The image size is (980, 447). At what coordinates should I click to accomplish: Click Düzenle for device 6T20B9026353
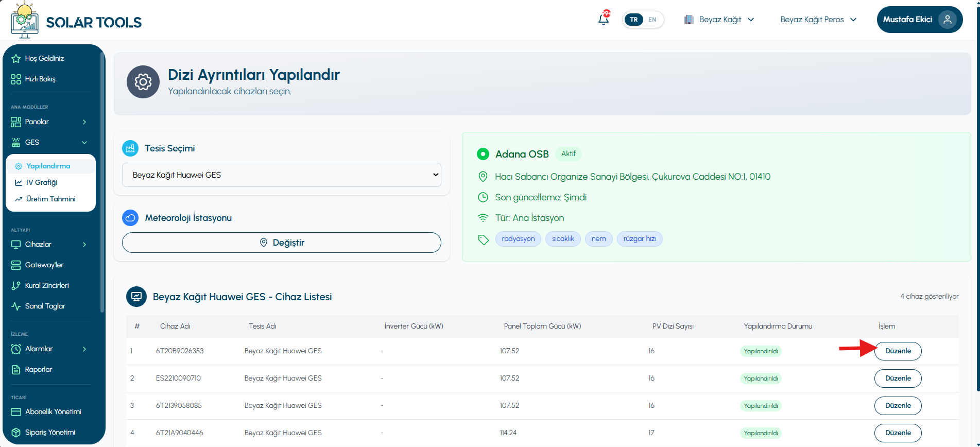pyautogui.click(x=898, y=351)
